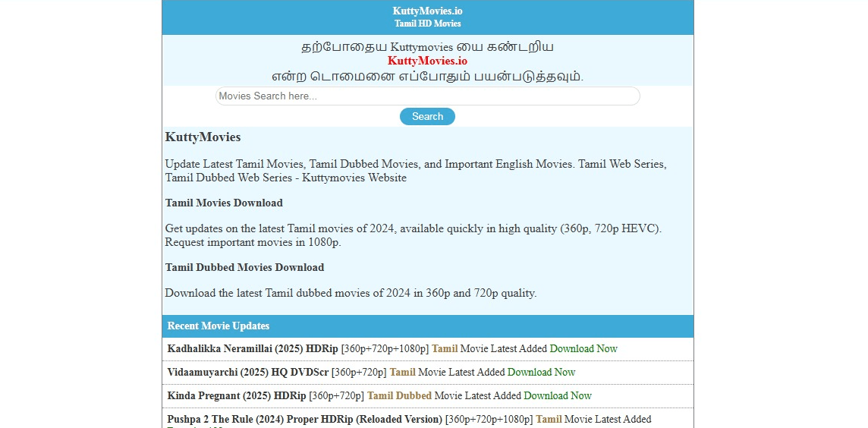Click Download Now for Kinda Pregnant
The width and height of the screenshot is (868, 428).
[x=558, y=396]
